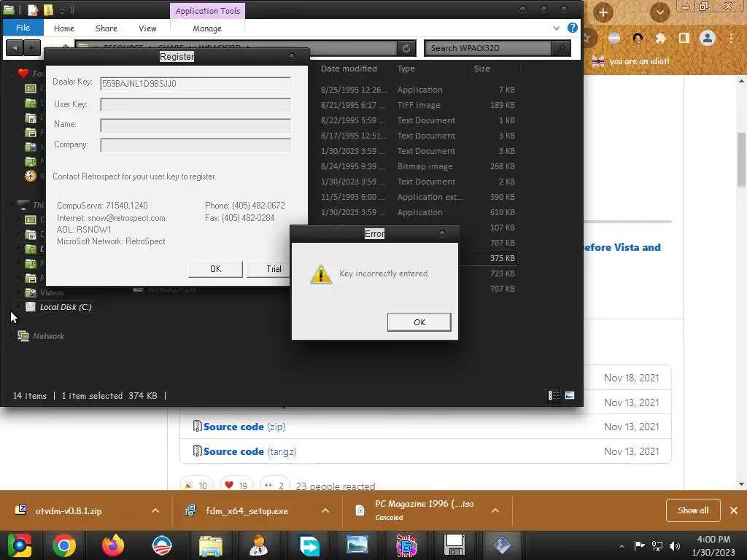Switch Explorer to large icons view
747x560 pixels.
pos(570,395)
